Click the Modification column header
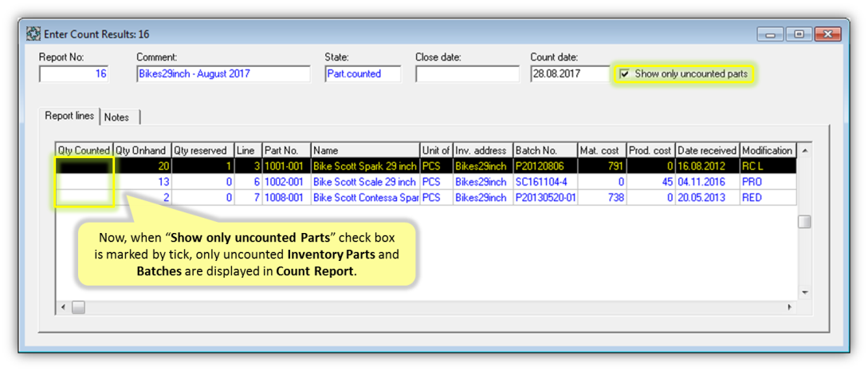 [768, 150]
